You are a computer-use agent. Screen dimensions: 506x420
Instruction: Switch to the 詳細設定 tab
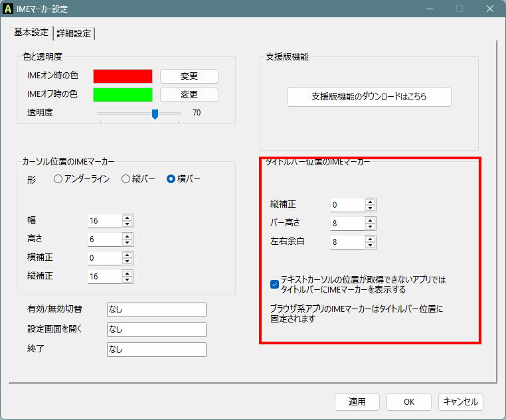[74, 34]
